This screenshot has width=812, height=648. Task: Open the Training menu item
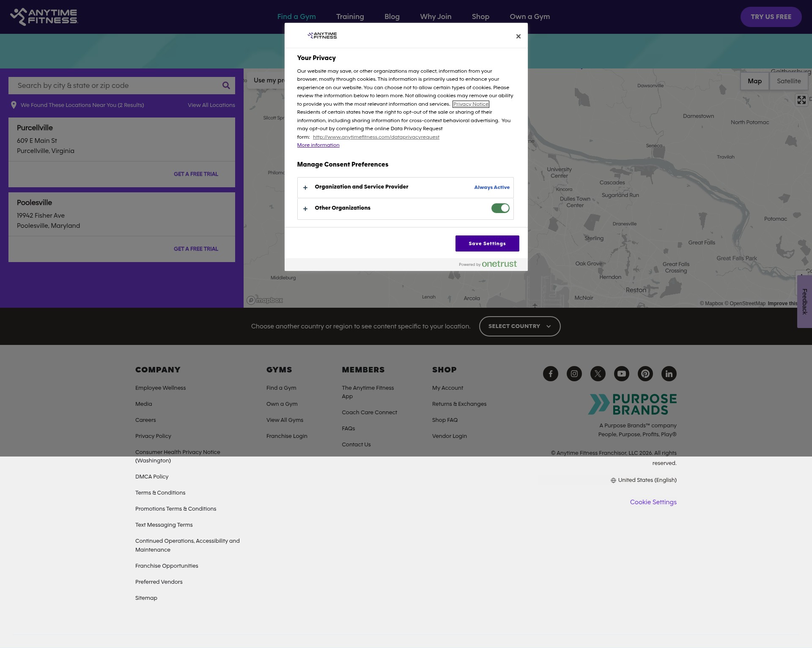tap(350, 16)
